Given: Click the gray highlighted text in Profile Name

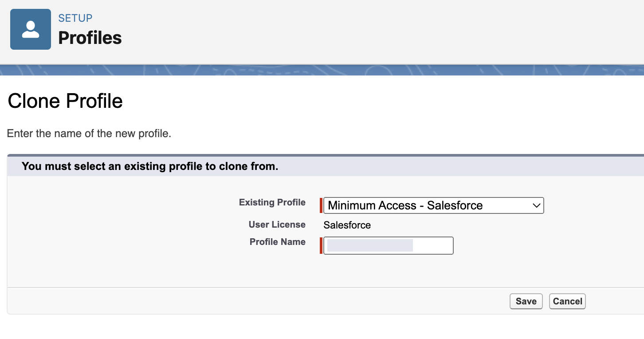Looking at the screenshot, I should (x=370, y=245).
